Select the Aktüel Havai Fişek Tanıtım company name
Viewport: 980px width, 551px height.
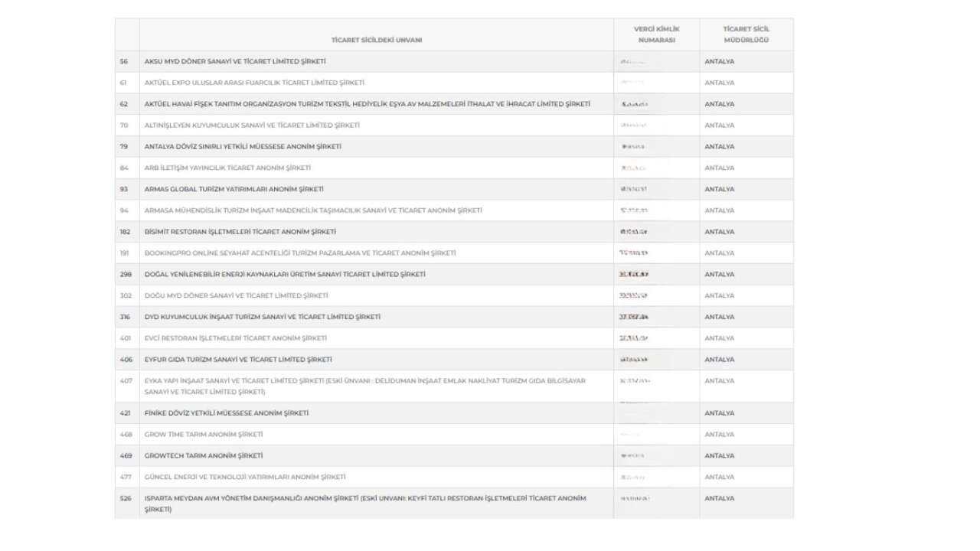[x=367, y=104]
